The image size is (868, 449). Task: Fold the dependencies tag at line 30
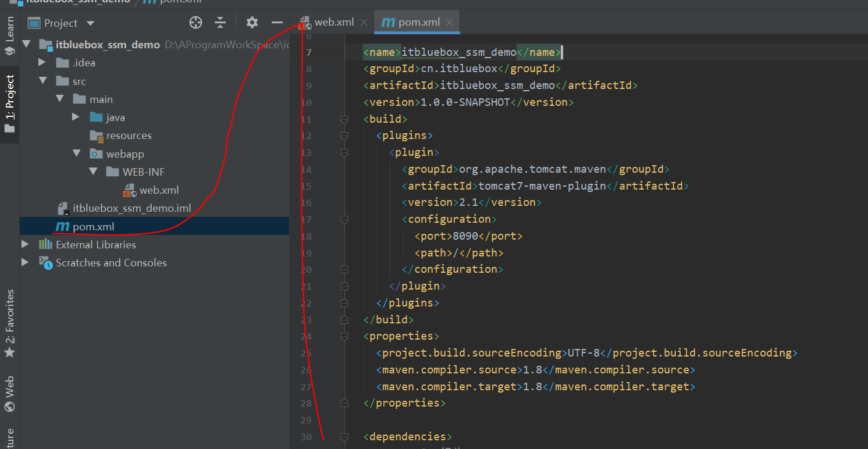click(x=344, y=437)
